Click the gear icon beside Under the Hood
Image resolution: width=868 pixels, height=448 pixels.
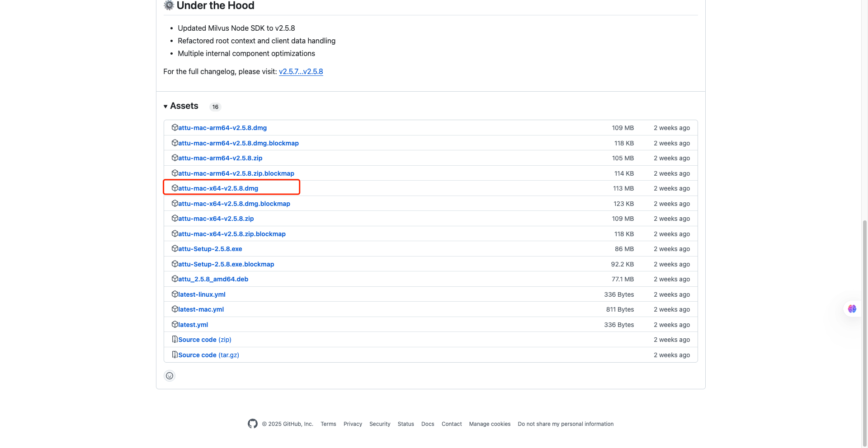click(x=169, y=5)
